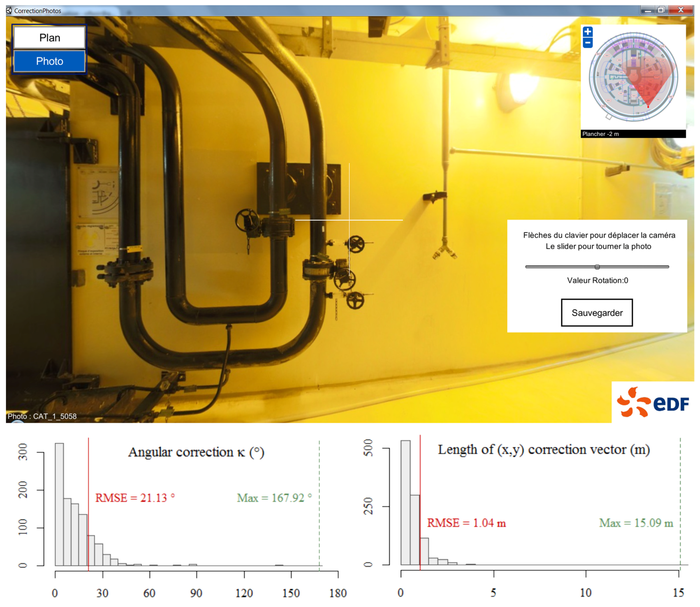Click the EDF logo
The height and width of the screenshot is (607, 700).
[652, 402]
